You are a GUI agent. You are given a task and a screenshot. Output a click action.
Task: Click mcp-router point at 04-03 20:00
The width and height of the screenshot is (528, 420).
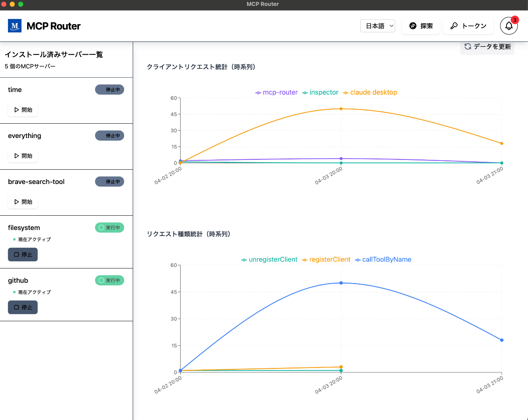[x=341, y=159]
